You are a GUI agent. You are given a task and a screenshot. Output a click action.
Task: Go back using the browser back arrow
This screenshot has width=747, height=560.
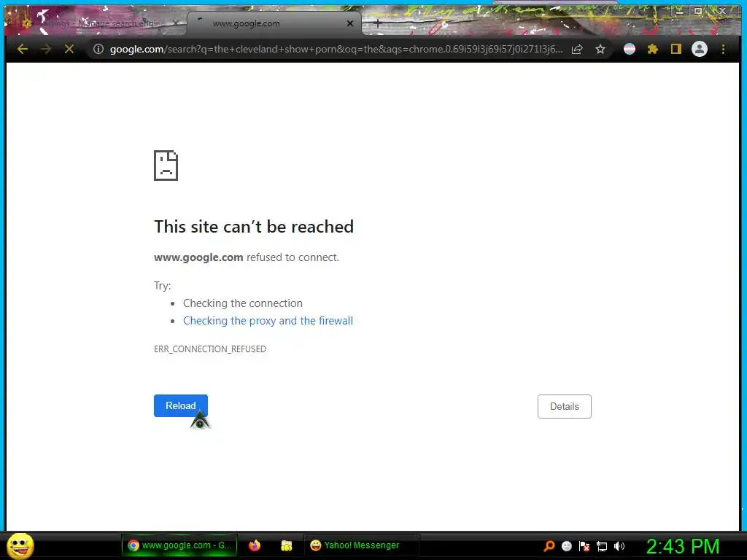(x=23, y=49)
